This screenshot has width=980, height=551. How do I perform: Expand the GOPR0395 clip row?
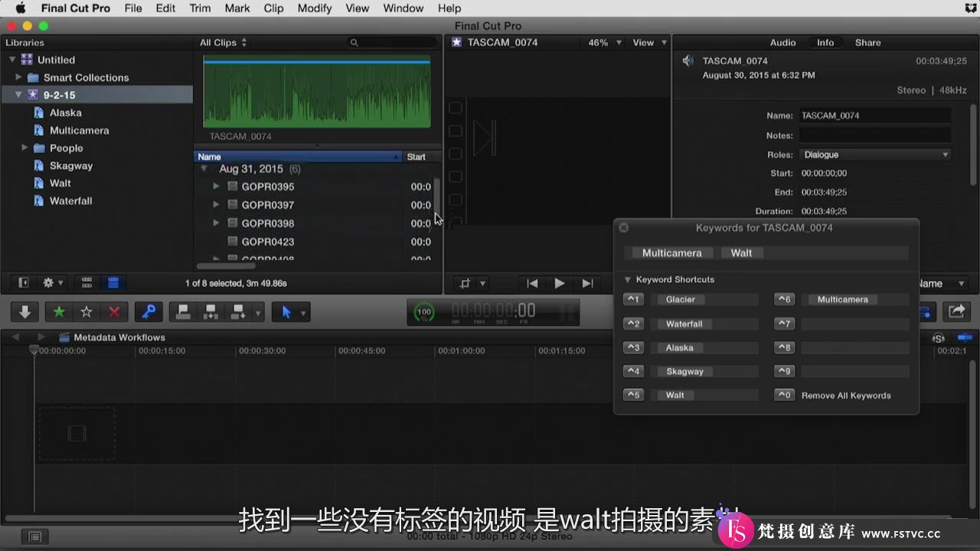click(x=216, y=186)
